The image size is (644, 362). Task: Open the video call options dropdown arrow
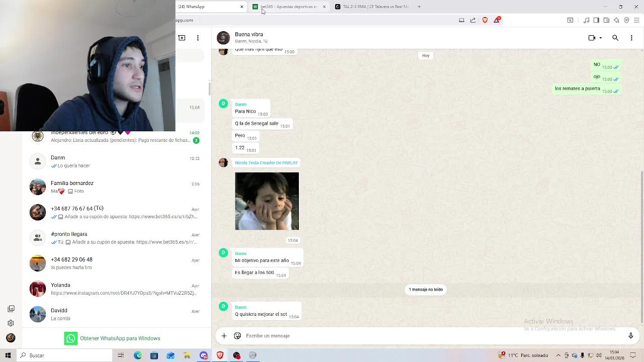click(600, 38)
